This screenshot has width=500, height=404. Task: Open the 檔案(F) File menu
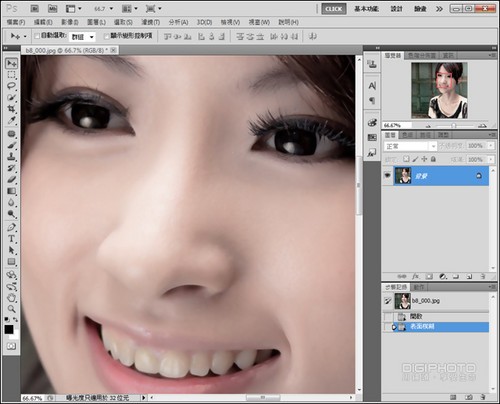click(x=16, y=22)
